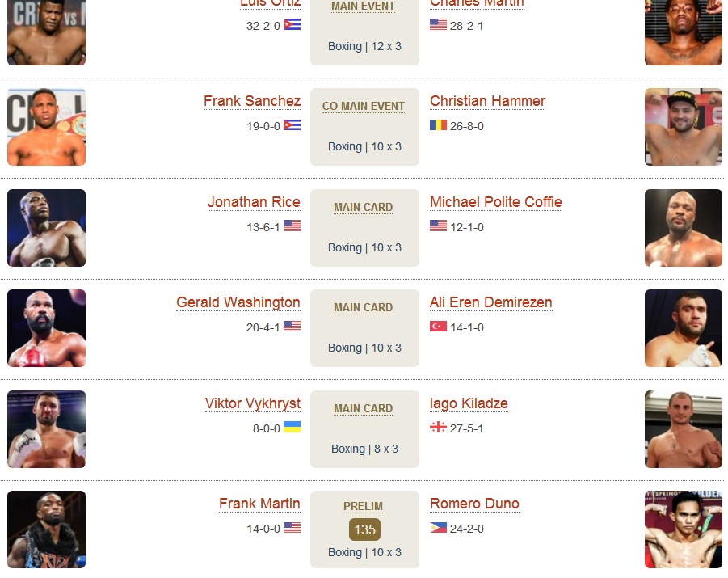The height and width of the screenshot is (578, 728).
Task: Click the Turkish flag by Ali Eren Demirezen
Action: point(438,327)
